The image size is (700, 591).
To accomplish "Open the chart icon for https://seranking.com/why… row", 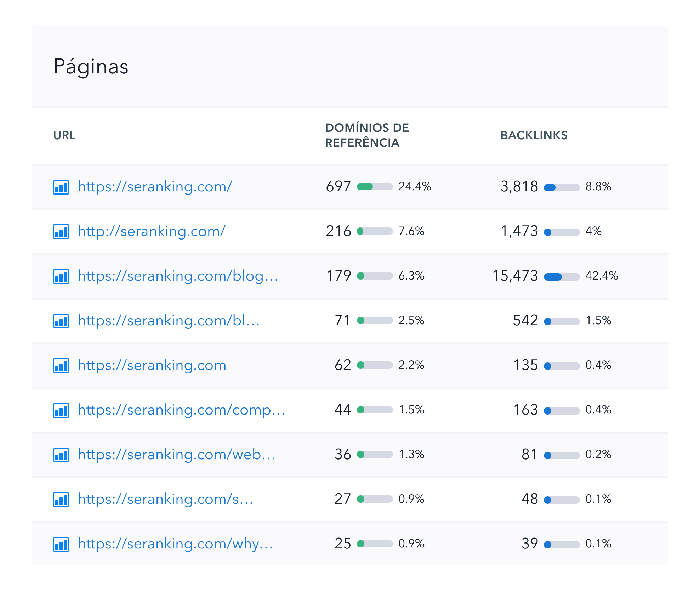I will (61, 544).
